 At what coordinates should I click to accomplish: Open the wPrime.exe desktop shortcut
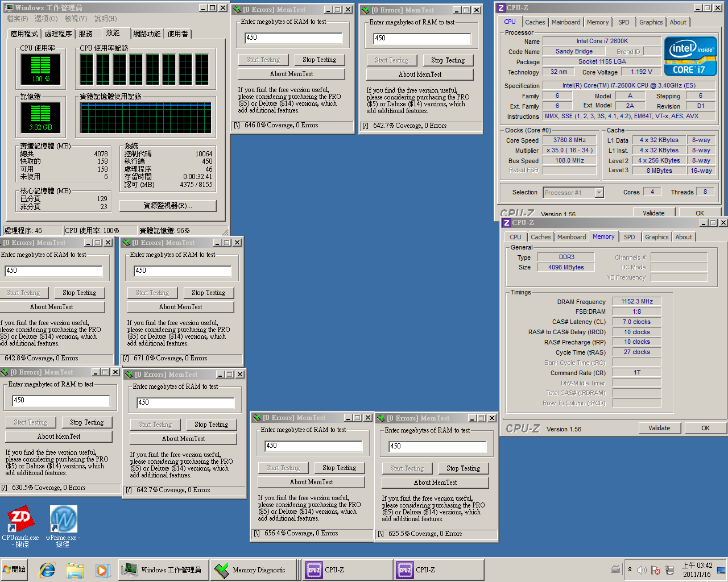[x=63, y=527]
